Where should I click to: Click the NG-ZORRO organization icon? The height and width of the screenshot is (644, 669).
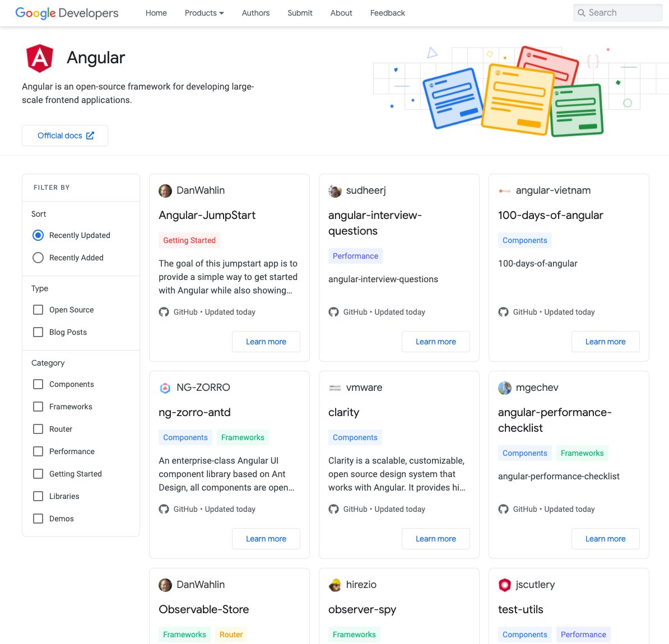click(x=165, y=387)
